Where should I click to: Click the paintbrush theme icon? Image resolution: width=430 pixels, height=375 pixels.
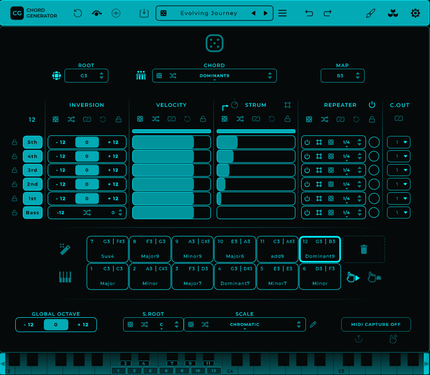click(x=370, y=13)
